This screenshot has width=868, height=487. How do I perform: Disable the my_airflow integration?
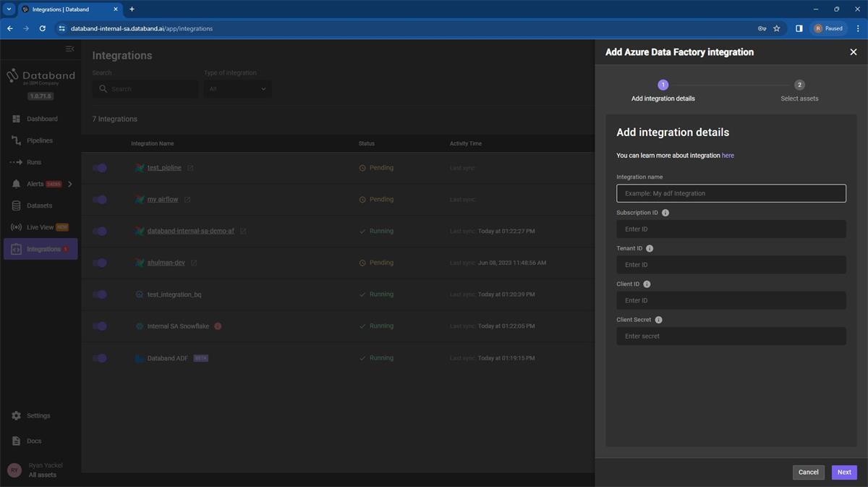click(100, 199)
